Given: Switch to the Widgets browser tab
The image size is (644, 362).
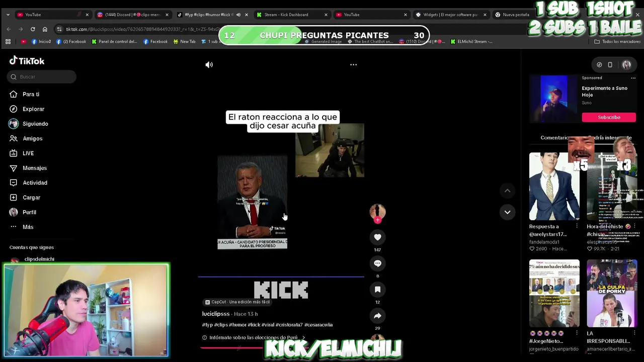Looking at the screenshot, I should 450,15.
